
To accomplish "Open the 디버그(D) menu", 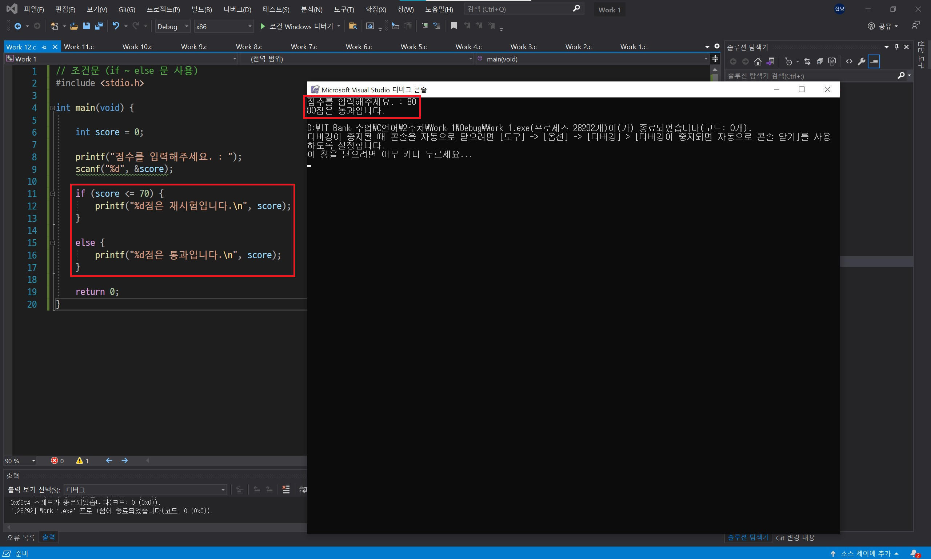I will (237, 9).
